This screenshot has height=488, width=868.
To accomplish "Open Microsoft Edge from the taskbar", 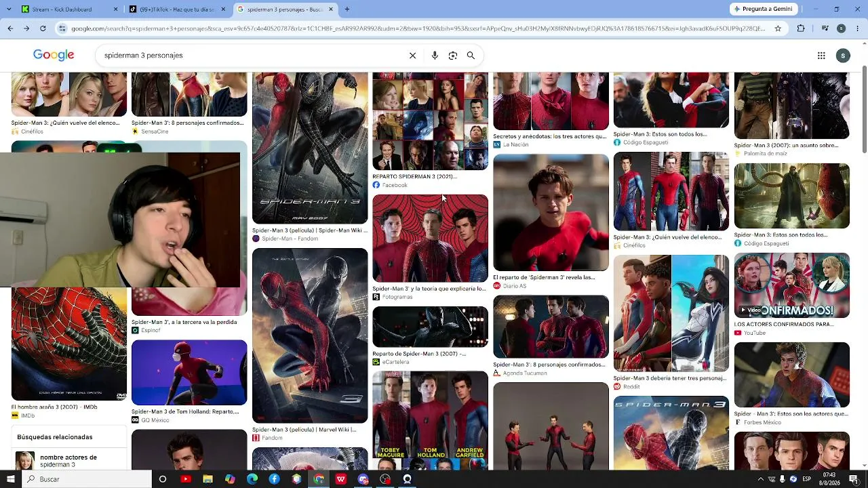I will pos(252,479).
